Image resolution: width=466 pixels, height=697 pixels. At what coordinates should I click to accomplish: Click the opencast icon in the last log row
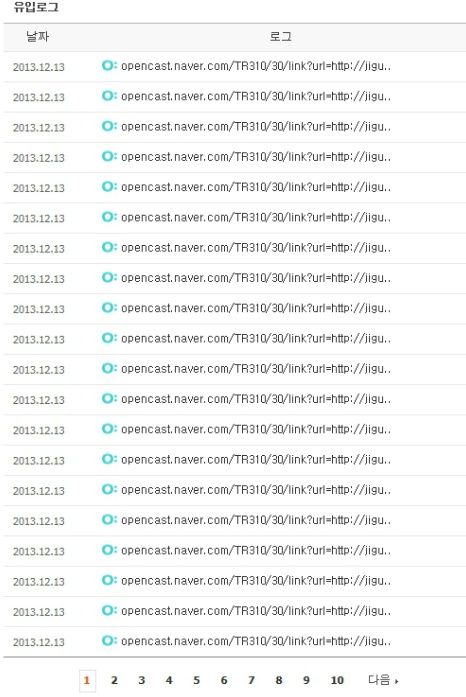109,640
